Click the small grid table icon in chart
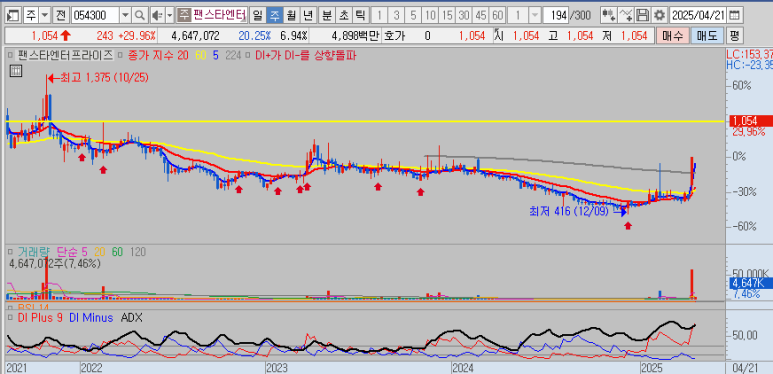The width and height of the screenshot is (773, 374). pyautogui.click(x=16, y=70)
